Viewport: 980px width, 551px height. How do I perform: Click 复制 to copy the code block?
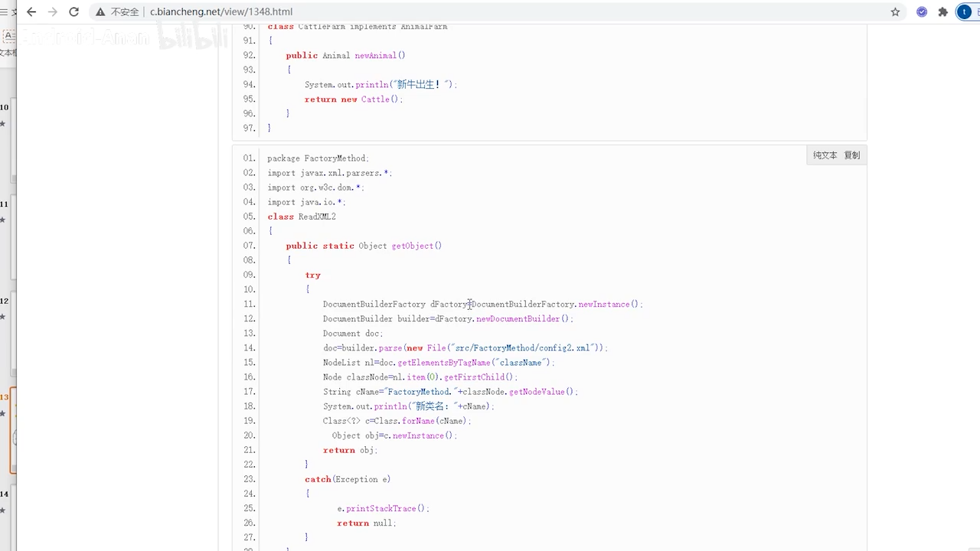coord(853,155)
